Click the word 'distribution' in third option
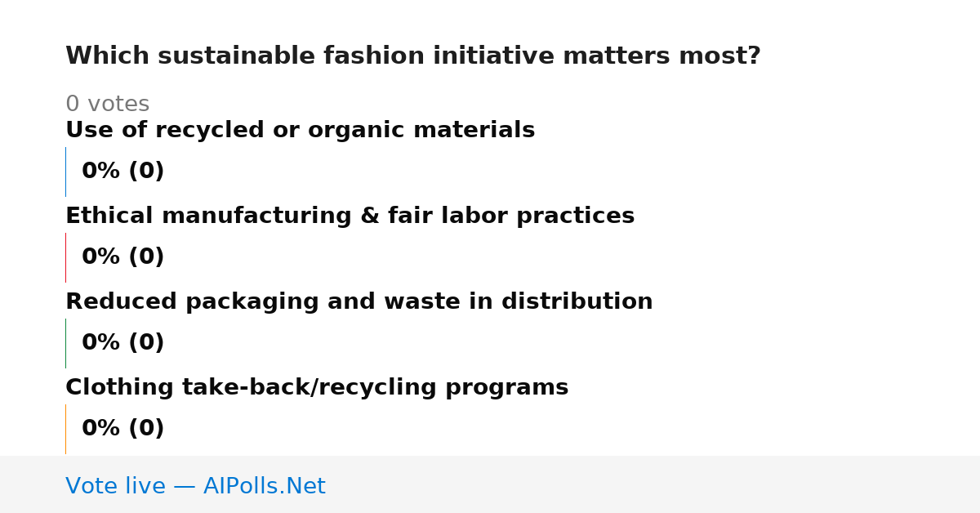The image size is (980, 513). tap(577, 302)
